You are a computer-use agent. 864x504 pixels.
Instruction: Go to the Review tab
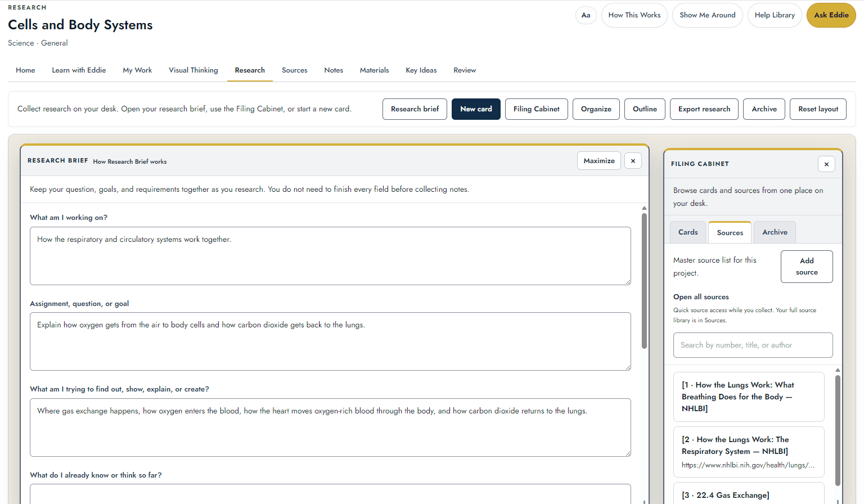[x=465, y=70]
